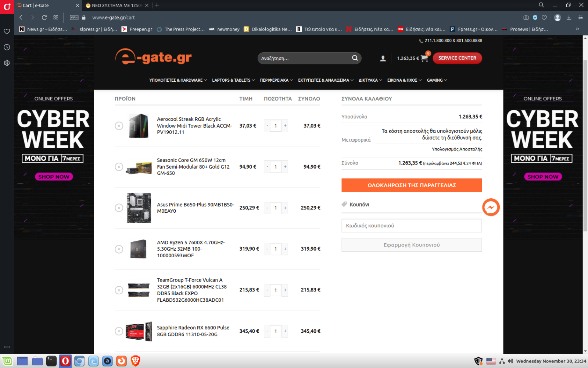Open Opera sidebar bookmarks heart
The image size is (588, 368).
coord(7,31)
